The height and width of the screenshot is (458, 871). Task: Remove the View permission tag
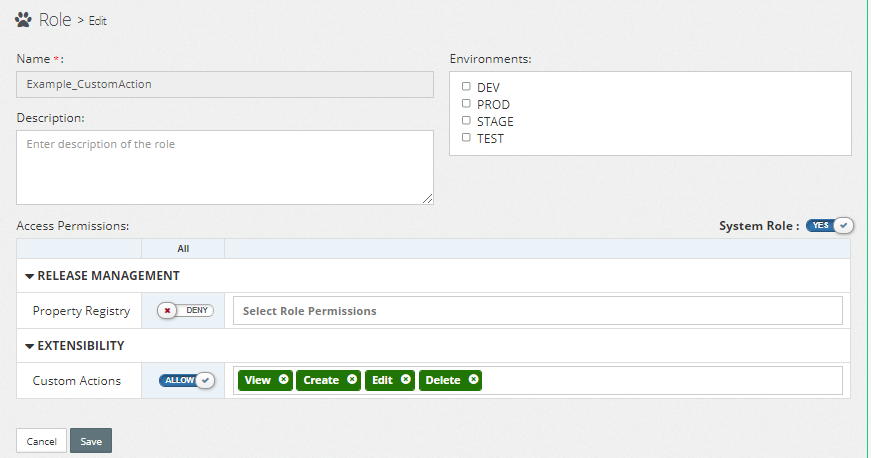pyautogui.click(x=284, y=380)
